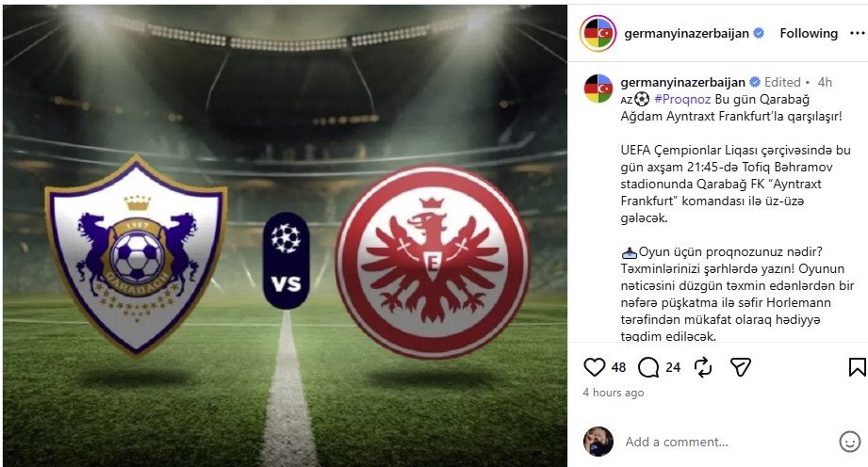Click germanyinazerbaijan username in caption
This screenshot has height=467, width=868.
(682, 82)
